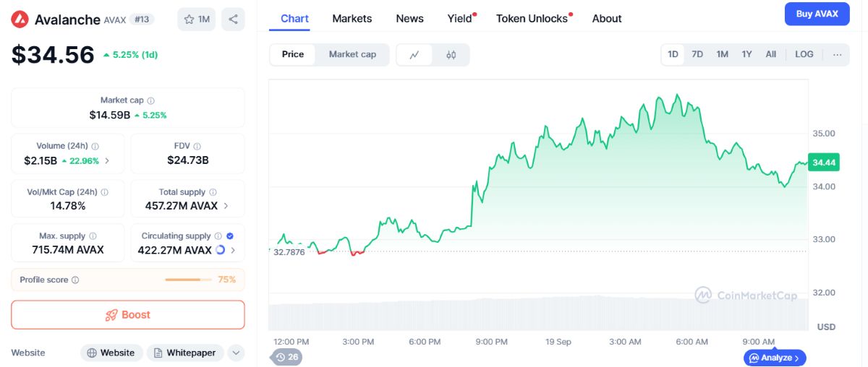Click the more options ellipsis icon
Viewport: 868px width, 367px height.
837,55
